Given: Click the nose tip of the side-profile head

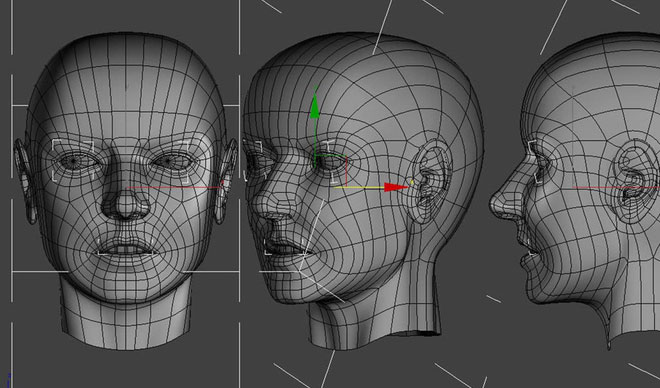Looking at the screenshot, I should click(x=495, y=205).
